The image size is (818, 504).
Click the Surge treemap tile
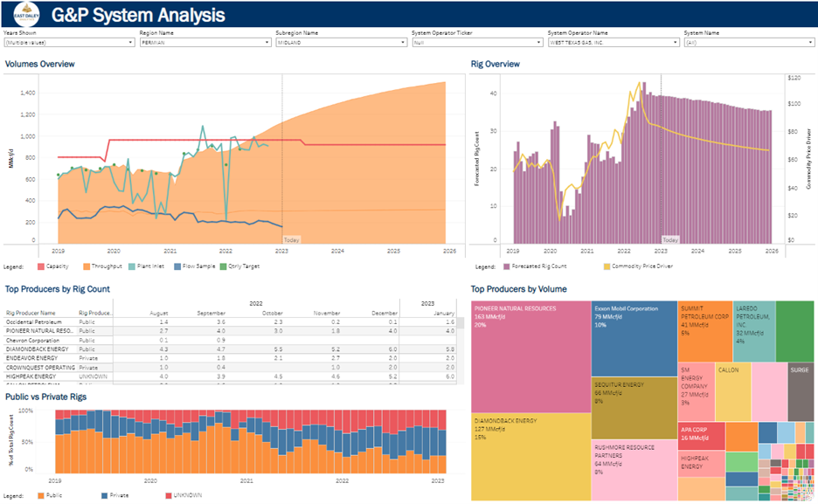click(801, 392)
